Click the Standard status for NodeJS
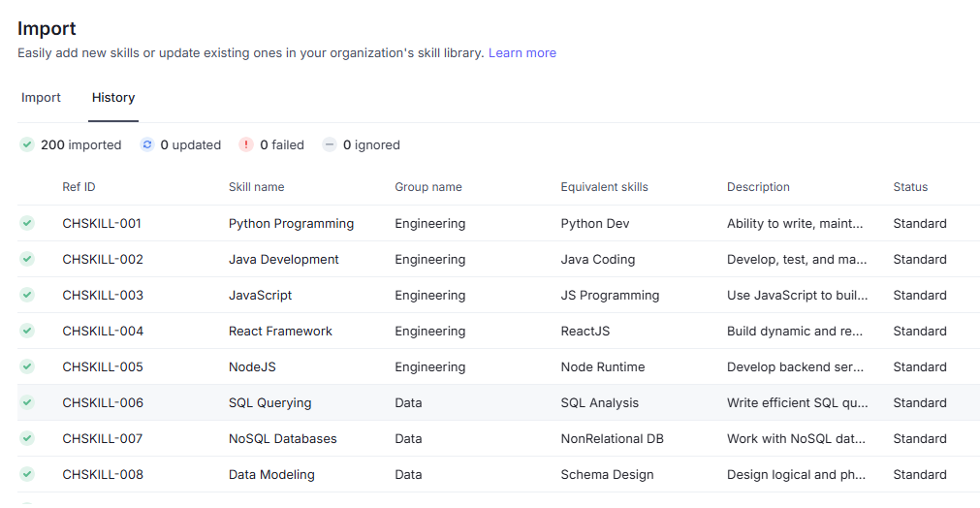 pyautogui.click(x=919, y=366)
